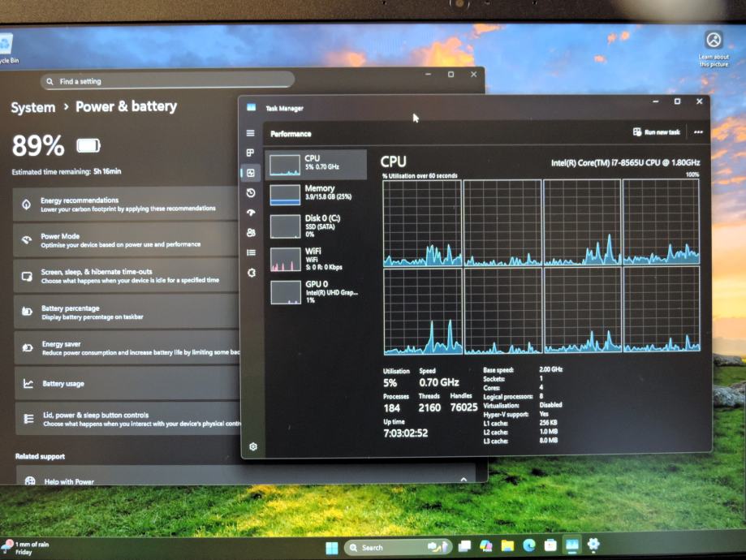Open App history in Task Manager sidebar
The width and height of the screenshot is (746, 560).
pos(251,192)
